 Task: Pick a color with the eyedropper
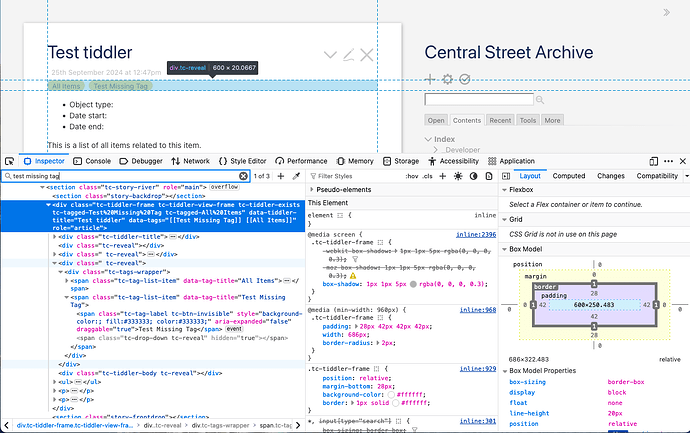[296, 176]
